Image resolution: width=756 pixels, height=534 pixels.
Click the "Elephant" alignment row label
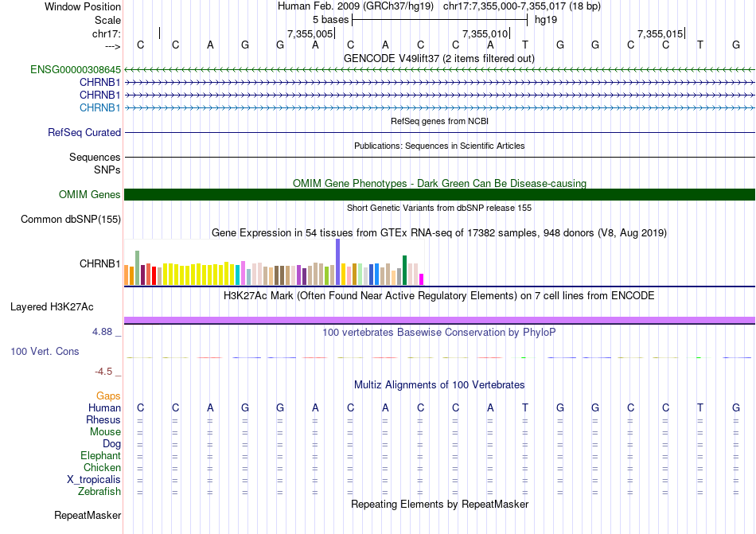point(100,455)
